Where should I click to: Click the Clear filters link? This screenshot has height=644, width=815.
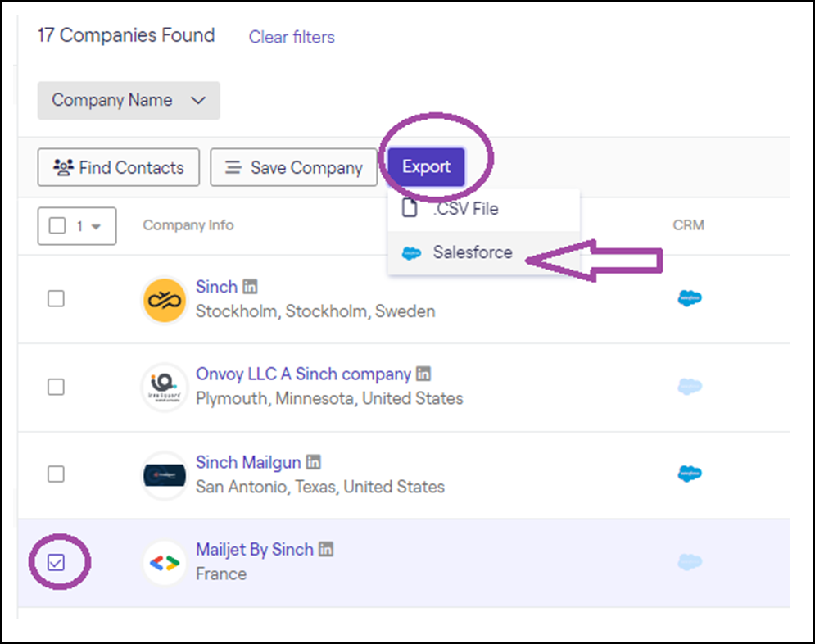(292, 37)
